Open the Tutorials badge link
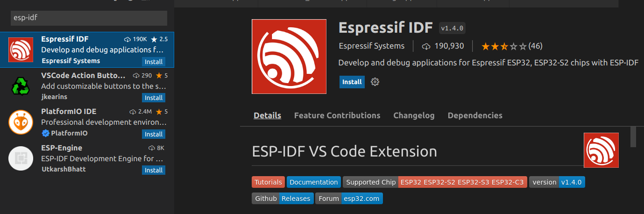Viewport: 644px width, 214px height. click(268, 182)
